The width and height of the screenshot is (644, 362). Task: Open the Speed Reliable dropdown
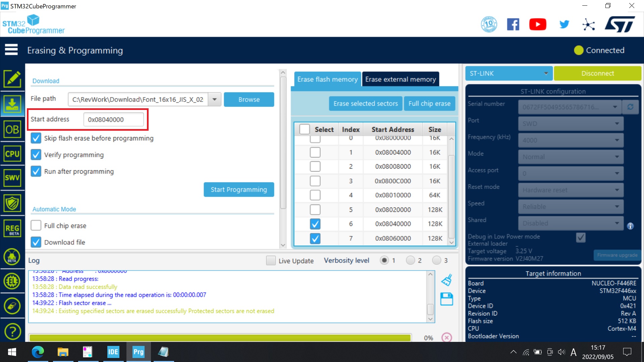[x=571, y=206]
